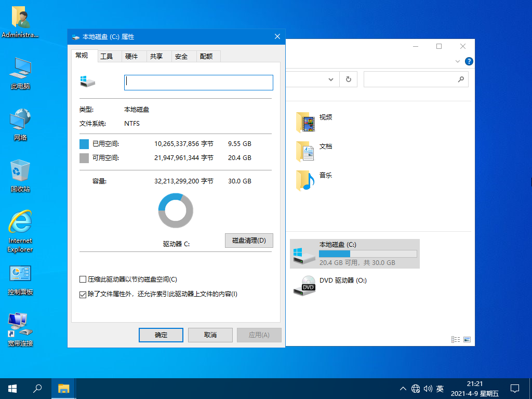Image resolution: width=532 pixels, height=399 pixels.
Task: Select the 音乐 folder icon in Explorer
Action: pyautogui.click(x=305, y=180)
